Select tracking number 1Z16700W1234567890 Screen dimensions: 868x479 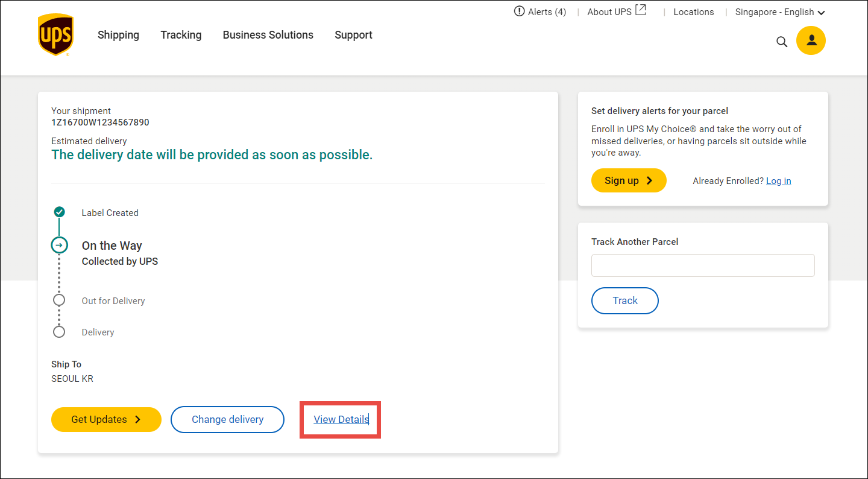100,122
